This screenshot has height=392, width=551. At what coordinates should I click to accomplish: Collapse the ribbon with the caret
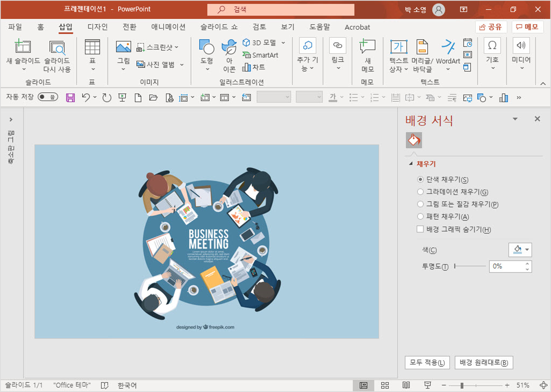543,83
